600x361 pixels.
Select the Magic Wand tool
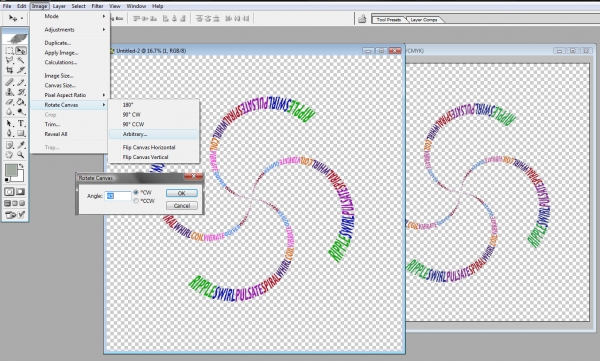point(21,60)
